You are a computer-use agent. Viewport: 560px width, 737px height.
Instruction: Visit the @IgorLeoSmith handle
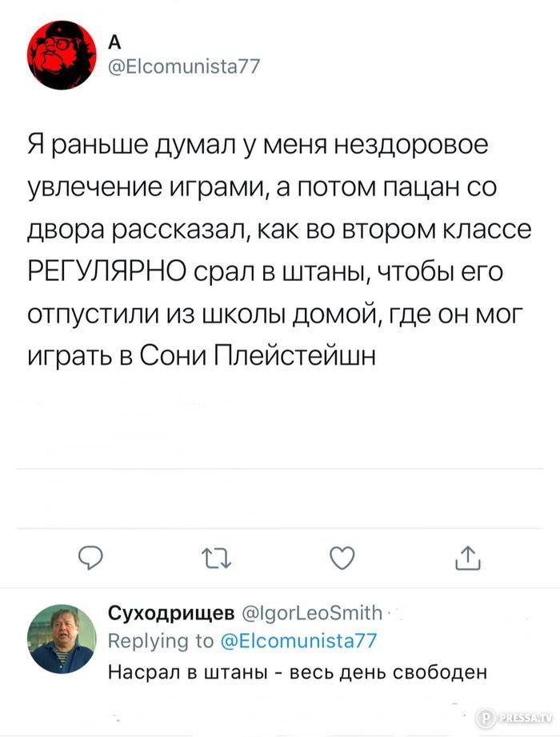pos(310,614)
